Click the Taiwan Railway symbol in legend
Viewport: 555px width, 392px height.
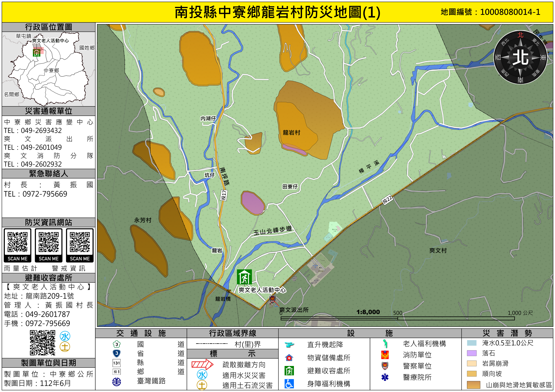[x=117, y=382]
